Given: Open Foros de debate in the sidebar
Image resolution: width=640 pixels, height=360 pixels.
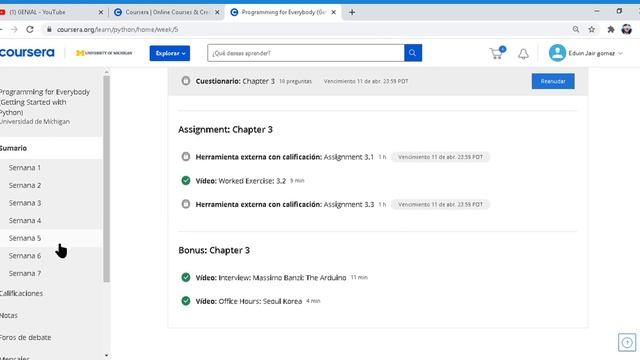Looking at the screenshot, I should click(x=26, y=338).
